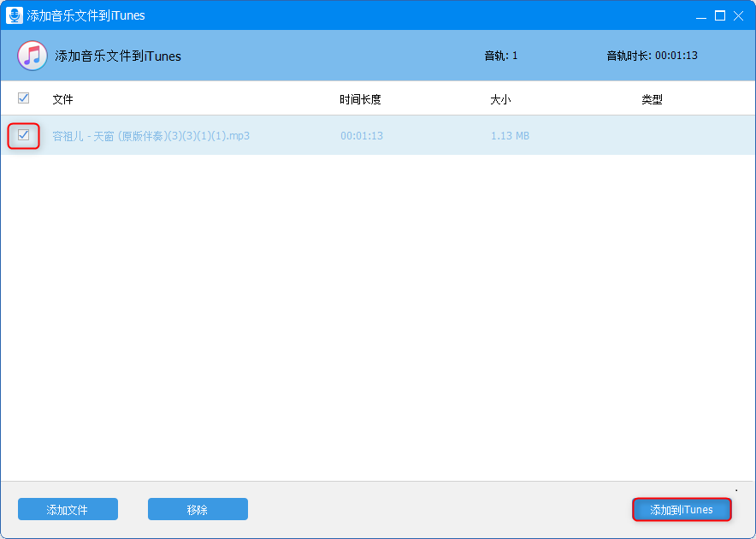
Task: Click the microphone app icon in title bar
Action: pos(15,15)
